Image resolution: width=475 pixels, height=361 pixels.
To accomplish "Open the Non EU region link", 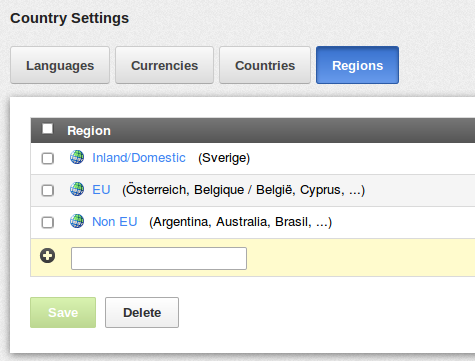I will coord(115,222).
